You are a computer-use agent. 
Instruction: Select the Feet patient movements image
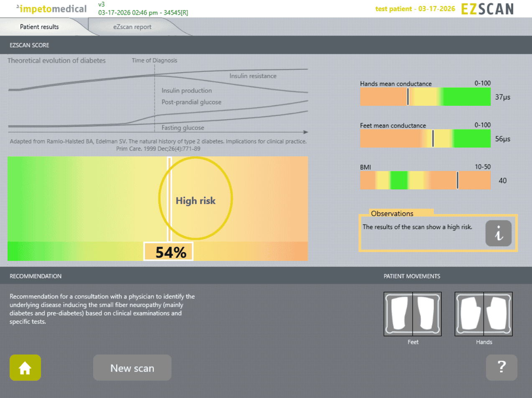click(412, 314)
